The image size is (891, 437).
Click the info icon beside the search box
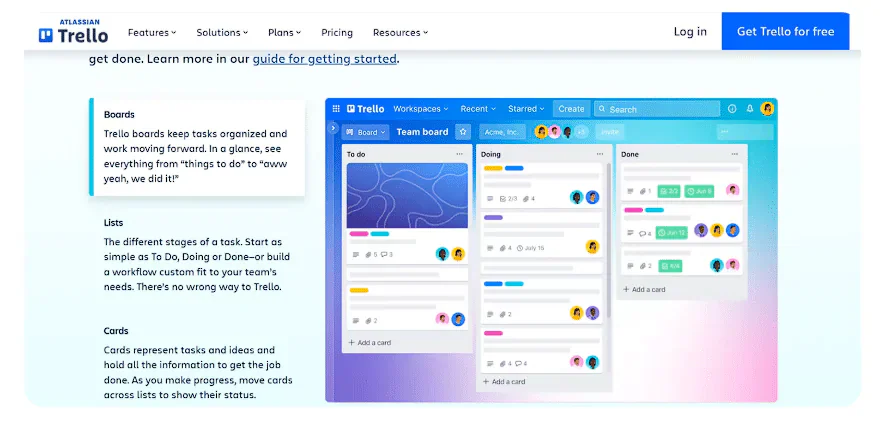pyautogui.click(x=732, y=109)
